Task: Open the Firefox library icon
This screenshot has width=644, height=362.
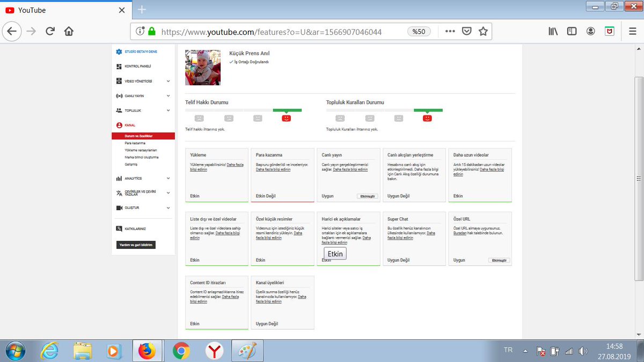Action: [x=553, y=32]
